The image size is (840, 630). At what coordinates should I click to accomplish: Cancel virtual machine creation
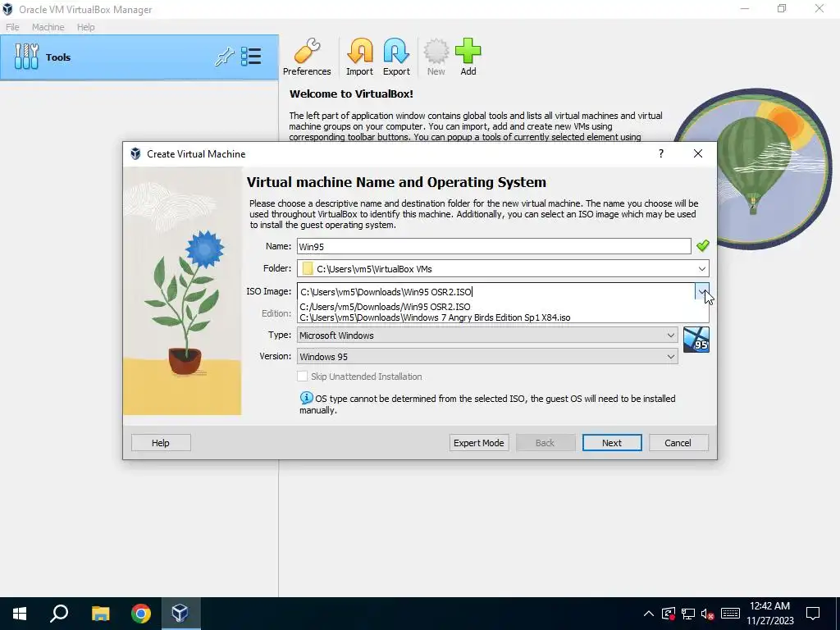pyautogui.click(x=678, y=442)
